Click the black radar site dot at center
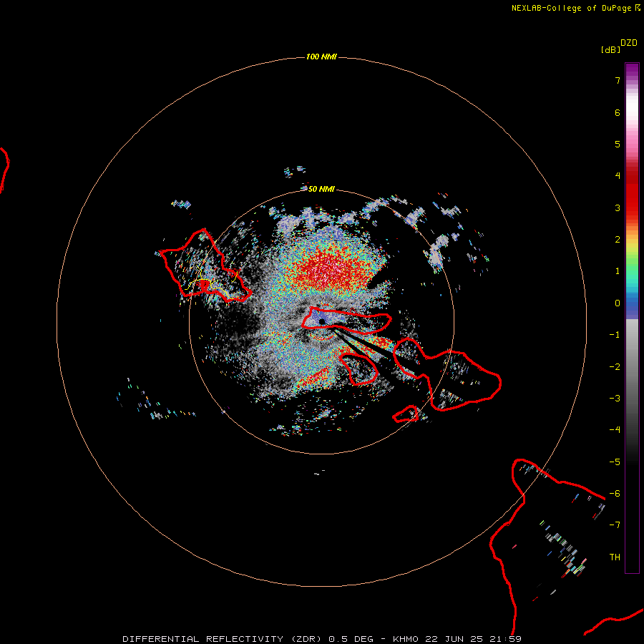This screenshot has height=644, width=644. tap(322, 321)
